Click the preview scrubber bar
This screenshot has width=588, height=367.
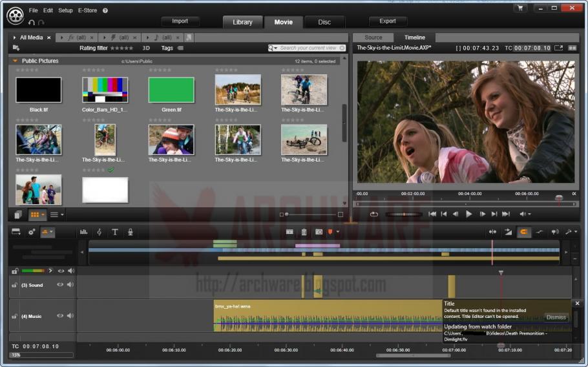point(466,204)
